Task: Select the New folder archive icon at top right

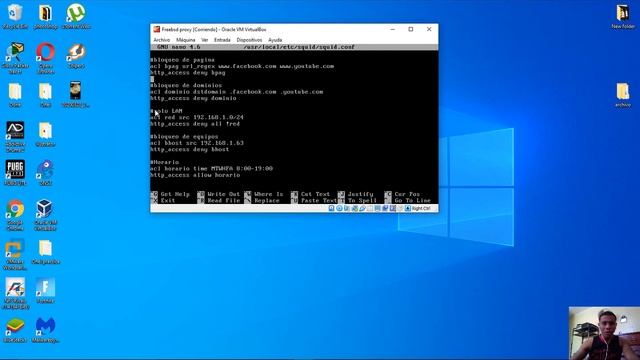Action: tap(623, 16)
